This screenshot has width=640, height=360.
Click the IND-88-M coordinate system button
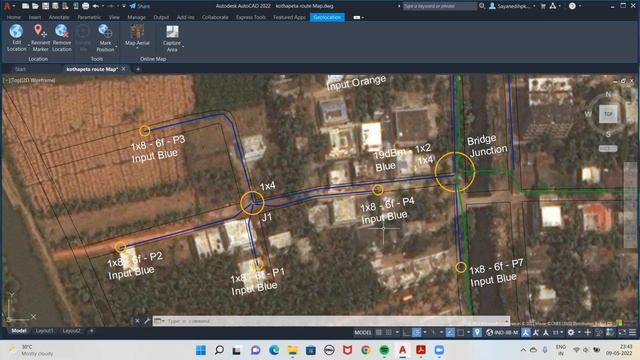point(502,333)
